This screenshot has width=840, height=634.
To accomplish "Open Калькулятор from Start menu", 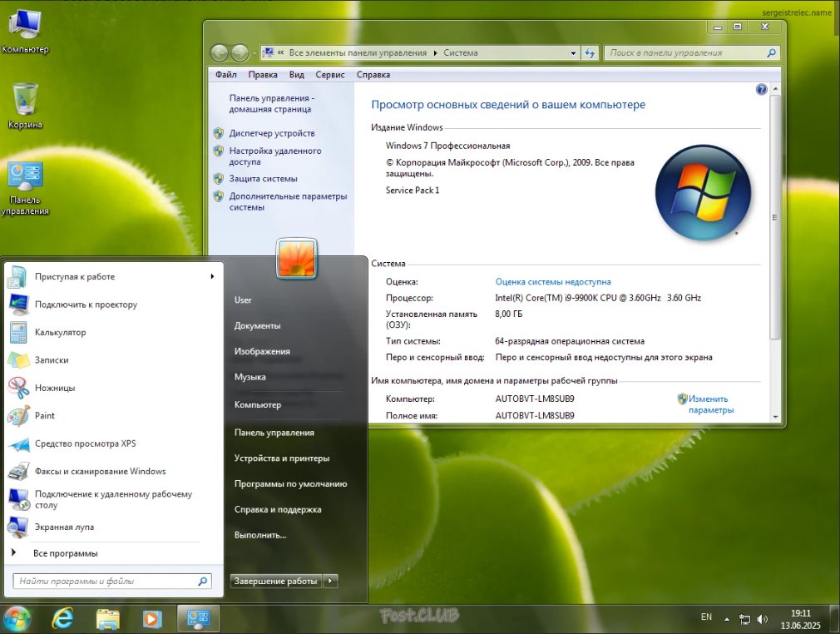I will tap(112, 332).
